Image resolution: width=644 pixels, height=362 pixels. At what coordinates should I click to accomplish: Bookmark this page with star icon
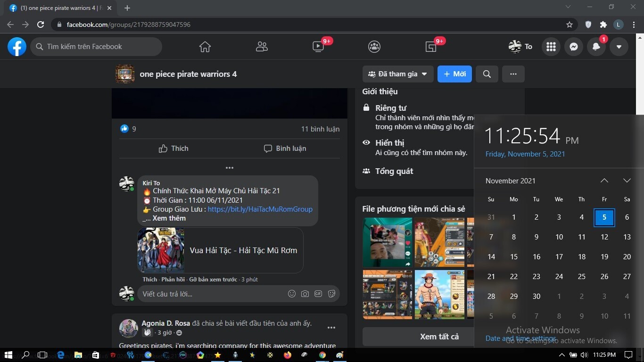[x=570, y=25]
